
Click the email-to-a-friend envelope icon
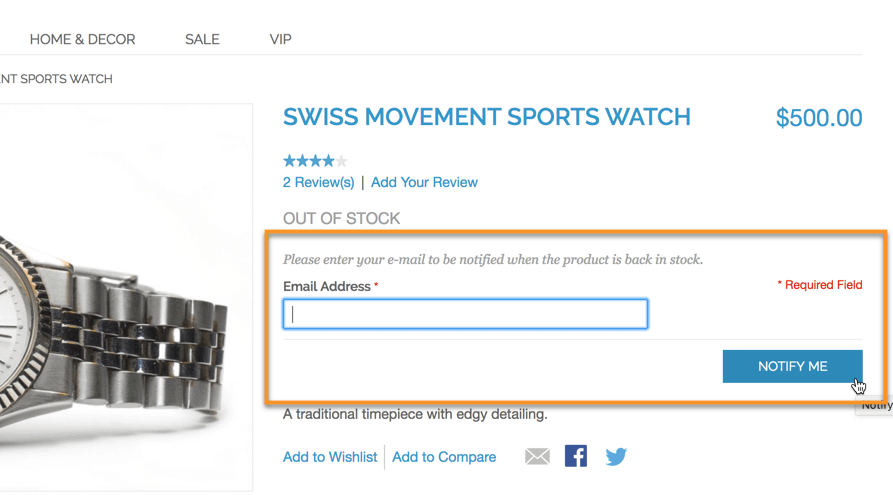[537, 457]
